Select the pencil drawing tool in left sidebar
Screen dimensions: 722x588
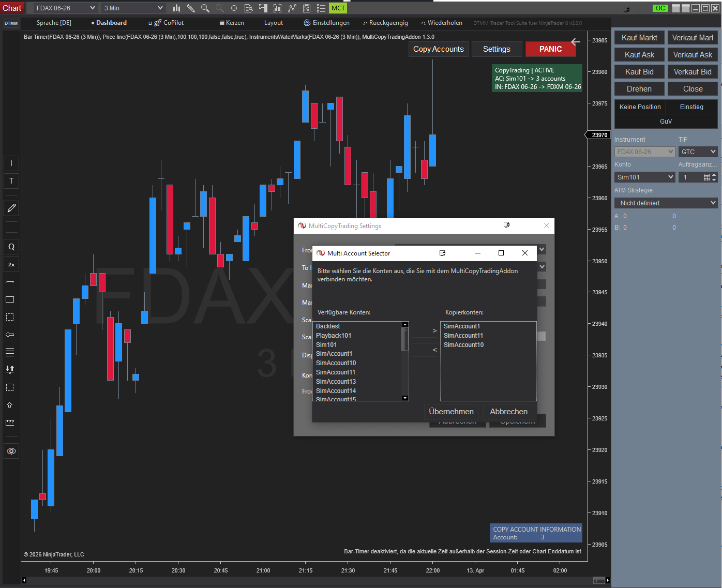(x=11, y=208)
